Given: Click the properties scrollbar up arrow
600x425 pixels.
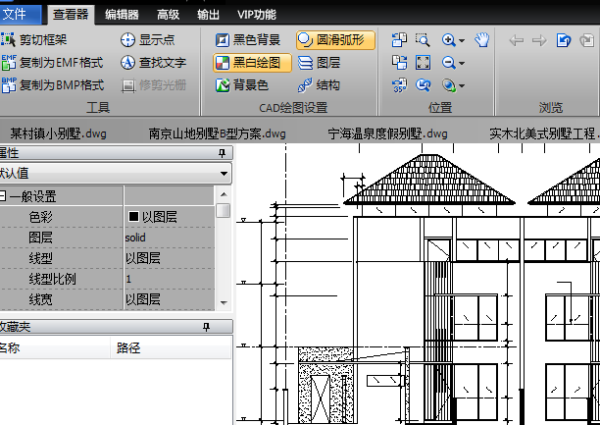Looking at the screenshot, I should [223, 194].
